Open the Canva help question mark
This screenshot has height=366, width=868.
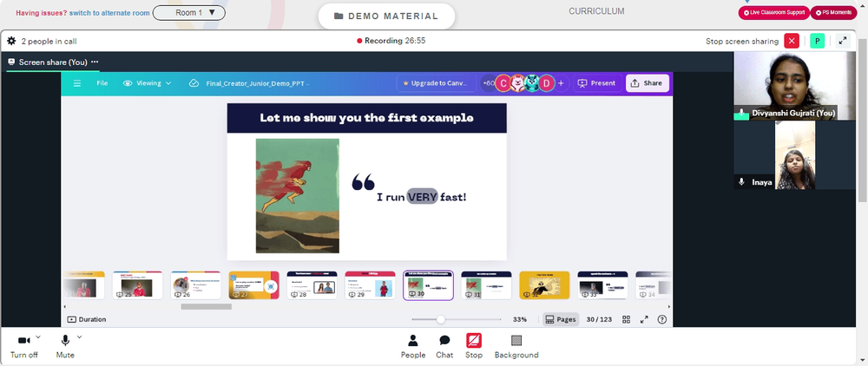[x=662, y=319]
